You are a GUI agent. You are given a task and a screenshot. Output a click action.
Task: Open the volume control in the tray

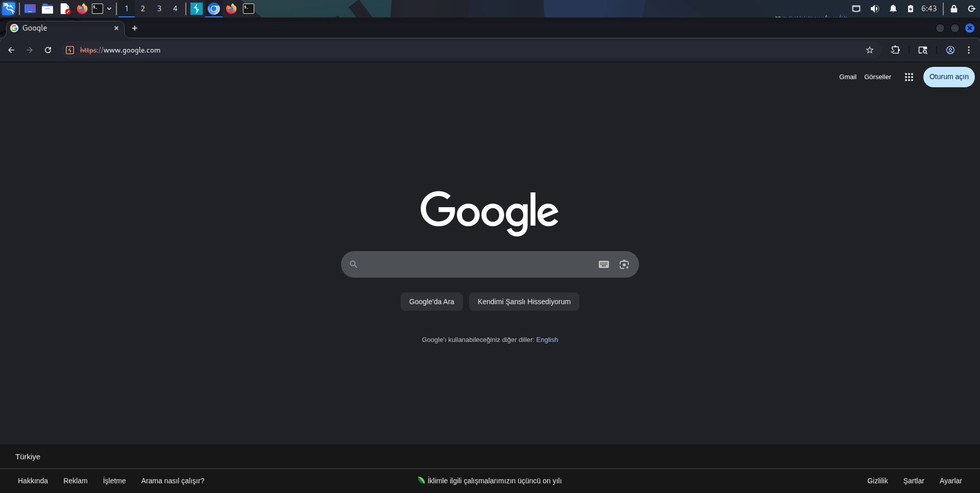point(875,9)
